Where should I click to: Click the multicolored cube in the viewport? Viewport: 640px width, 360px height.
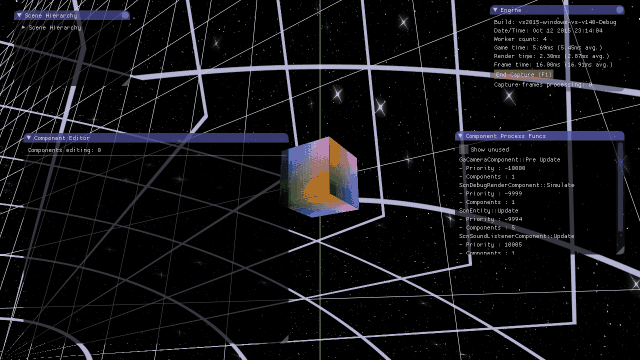pyautogui.click(x=320, y=177)
